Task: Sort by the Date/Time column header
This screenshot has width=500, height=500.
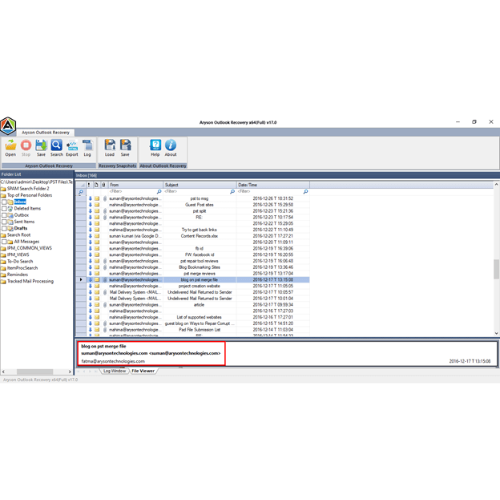Action: tap(273, 185)
